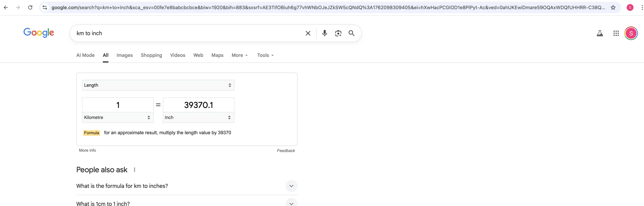Open the More search filters menu
Screen dimensions: 644x206
pyautogui.click(x=239, y=55)
